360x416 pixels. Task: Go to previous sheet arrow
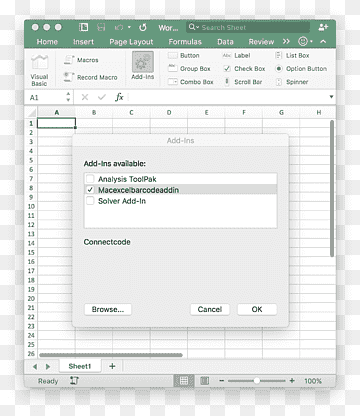(35, 367)
